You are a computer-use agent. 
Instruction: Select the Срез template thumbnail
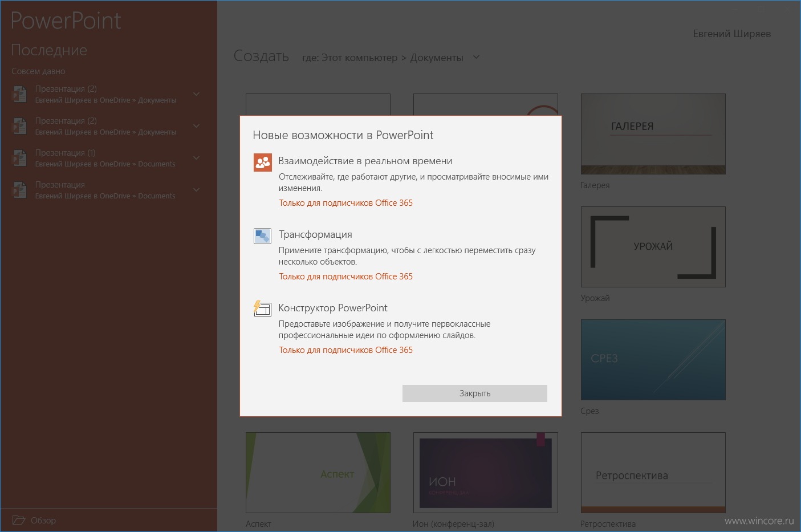point(653,360)
